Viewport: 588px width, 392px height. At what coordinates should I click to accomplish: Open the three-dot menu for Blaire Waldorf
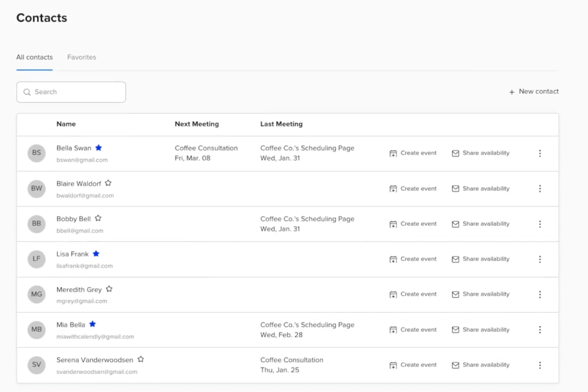(x=540, y=188)
